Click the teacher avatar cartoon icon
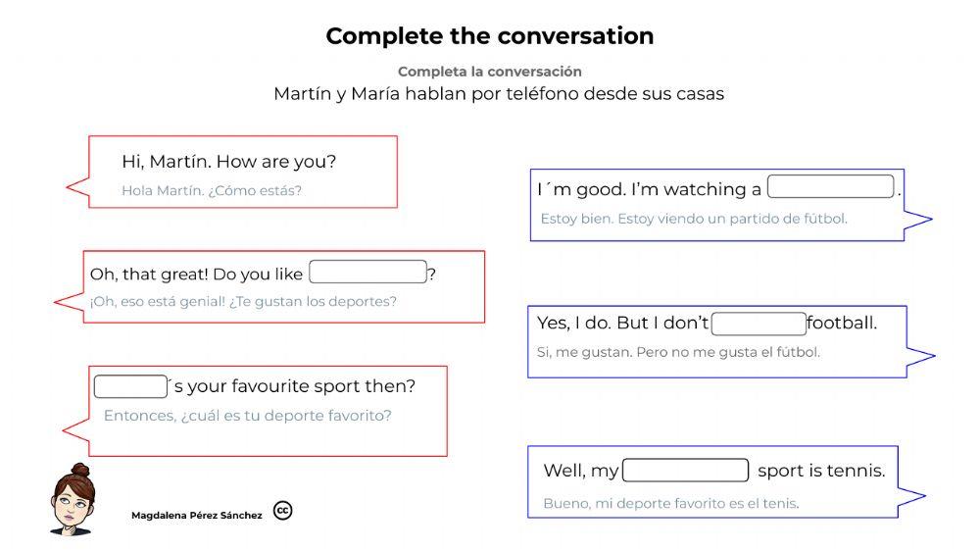 71,500
